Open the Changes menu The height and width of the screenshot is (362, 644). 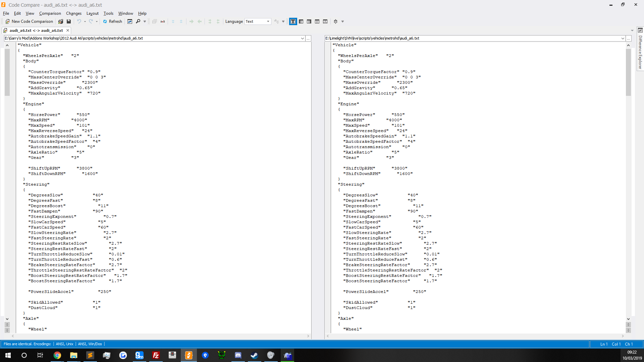74,13
